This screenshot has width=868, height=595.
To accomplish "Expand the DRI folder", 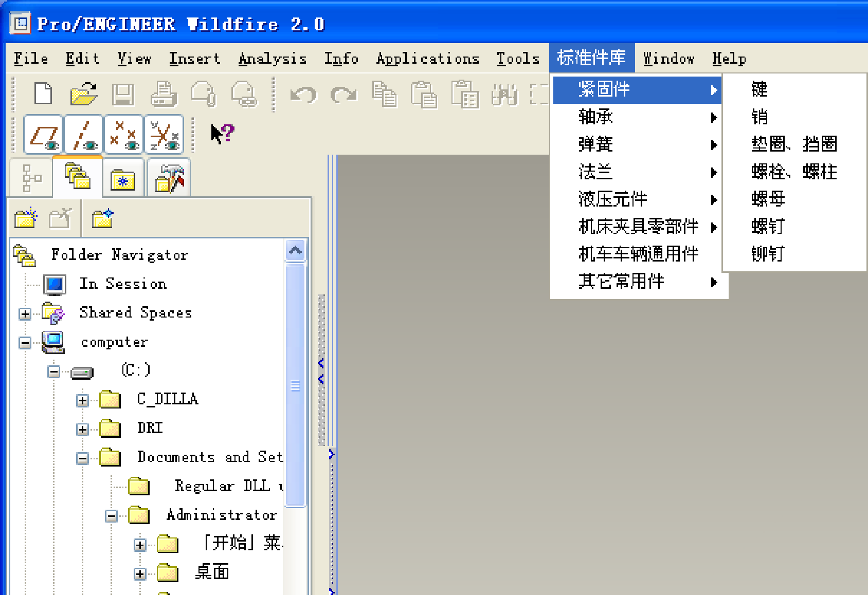I will point(82,429).
